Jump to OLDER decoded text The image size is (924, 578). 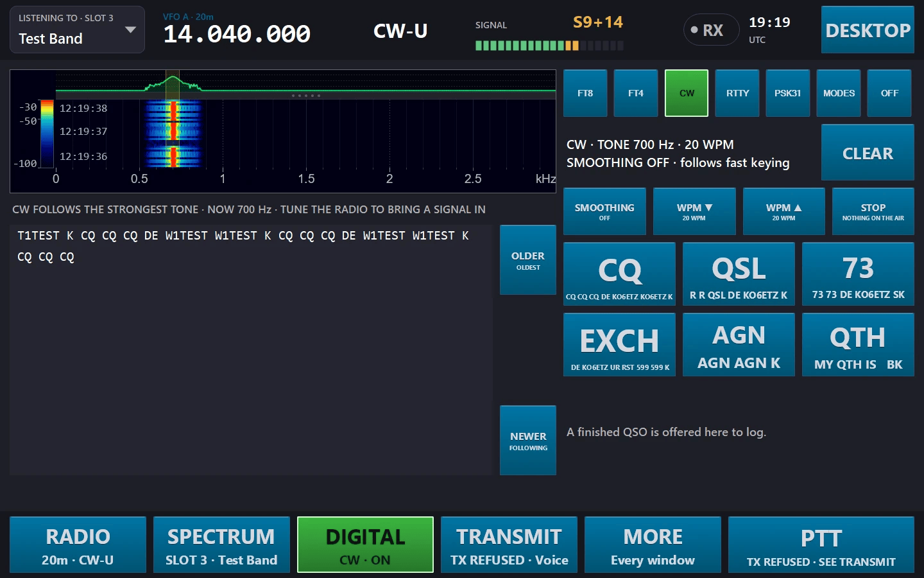click(528, 260)
